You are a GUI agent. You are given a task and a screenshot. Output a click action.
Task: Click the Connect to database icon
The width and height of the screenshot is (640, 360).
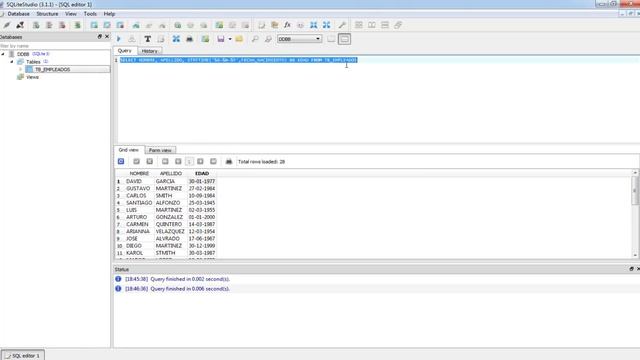[7, 25]
